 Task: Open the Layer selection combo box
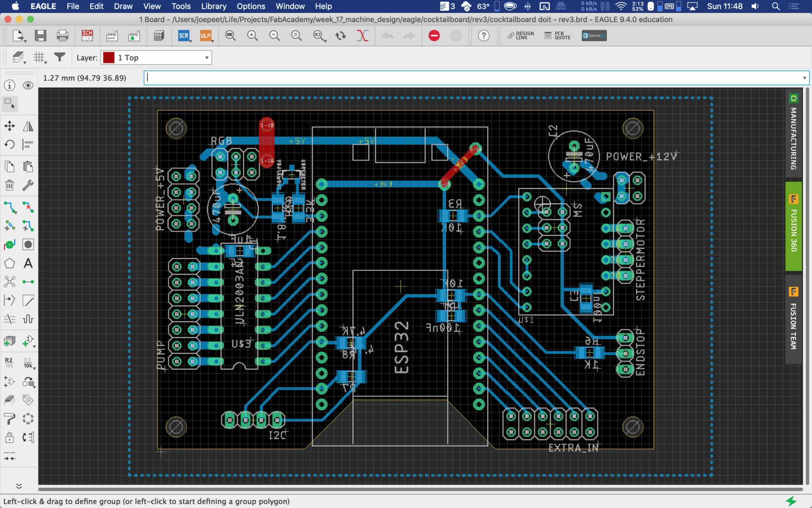[156, 58]
